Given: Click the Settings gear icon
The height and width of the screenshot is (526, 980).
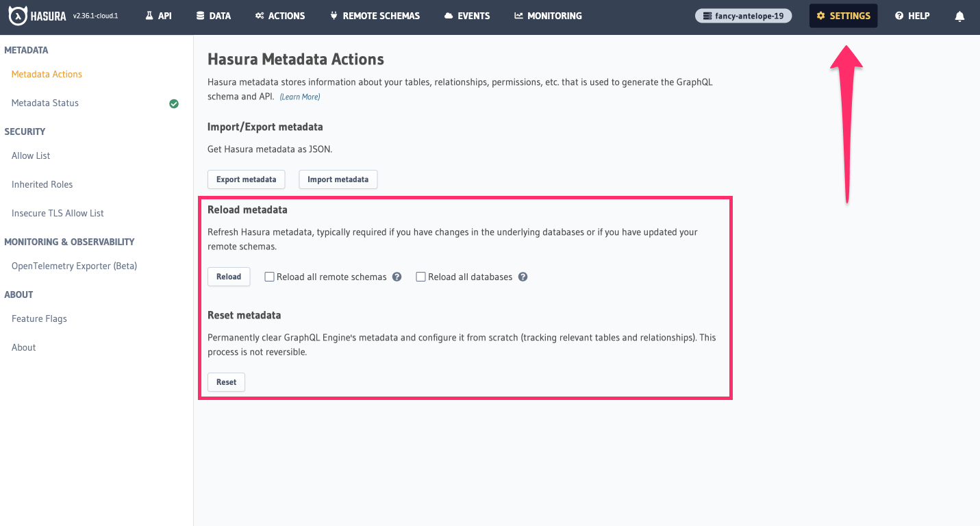Looking at the screenshot, I should [x=821, y=15].
